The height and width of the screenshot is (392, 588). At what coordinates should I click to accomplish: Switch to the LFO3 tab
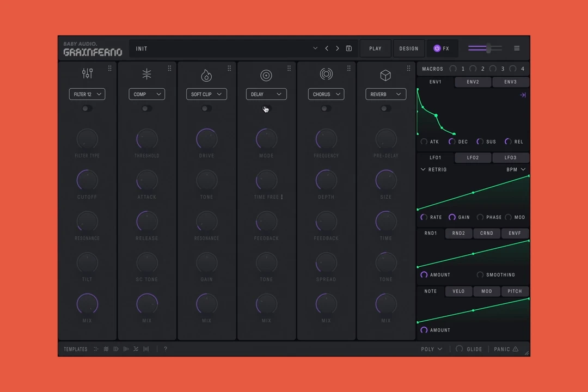point(510,157)
